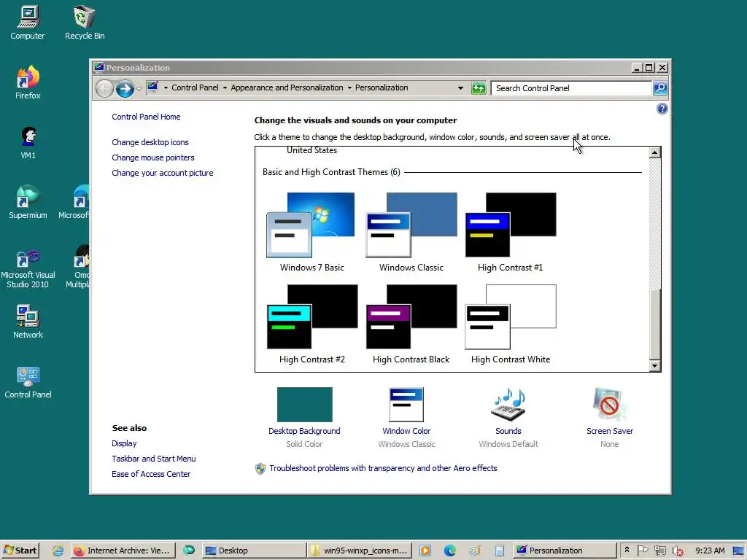The image size is (747, 560).
Task: Open Taskbar and Start Menu link
Action: point(153,459)
